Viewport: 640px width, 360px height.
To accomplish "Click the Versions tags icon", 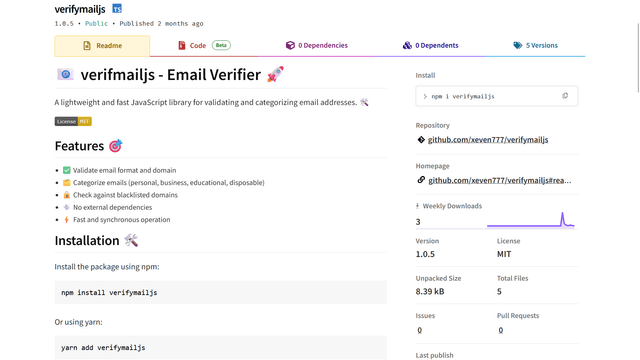I will (518, 45).
